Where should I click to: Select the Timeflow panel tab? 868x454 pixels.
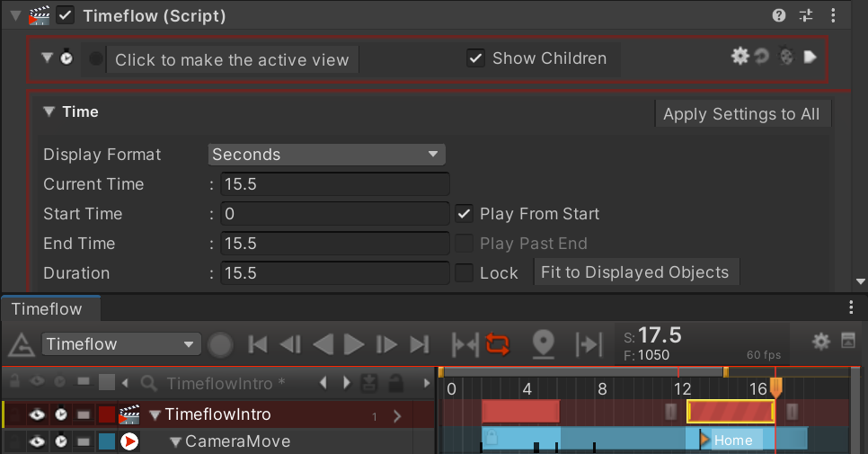tap(47, 309)
